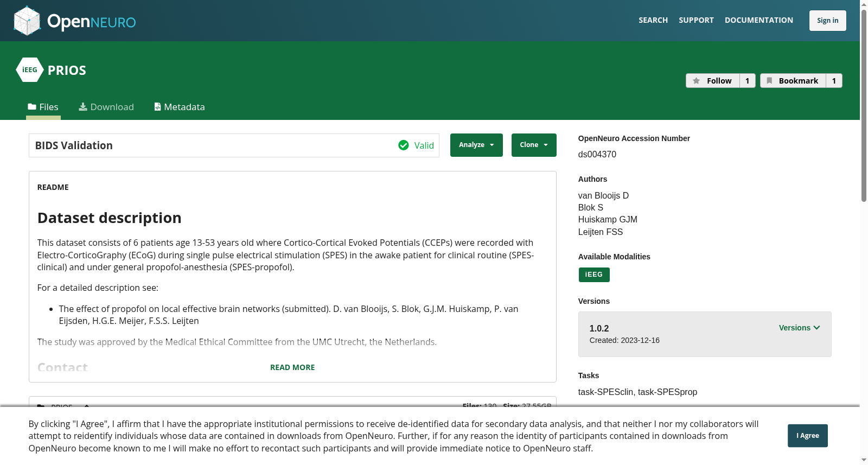Click the download tray icon
The height and width of the screenshot is (465, 868).
83,107
